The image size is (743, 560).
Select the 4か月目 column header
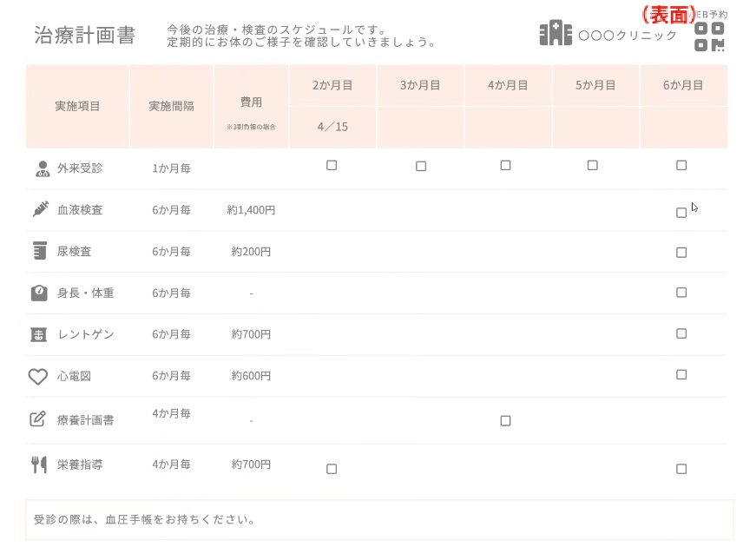click(x=508, y=85)
